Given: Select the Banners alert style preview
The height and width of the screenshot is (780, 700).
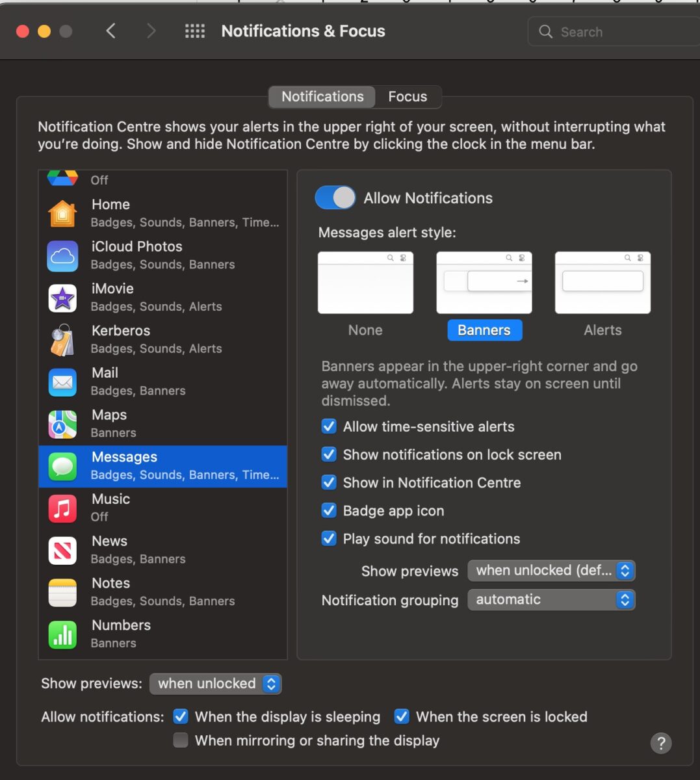Looking at the screenshot, I should click(x=484, y=283).
